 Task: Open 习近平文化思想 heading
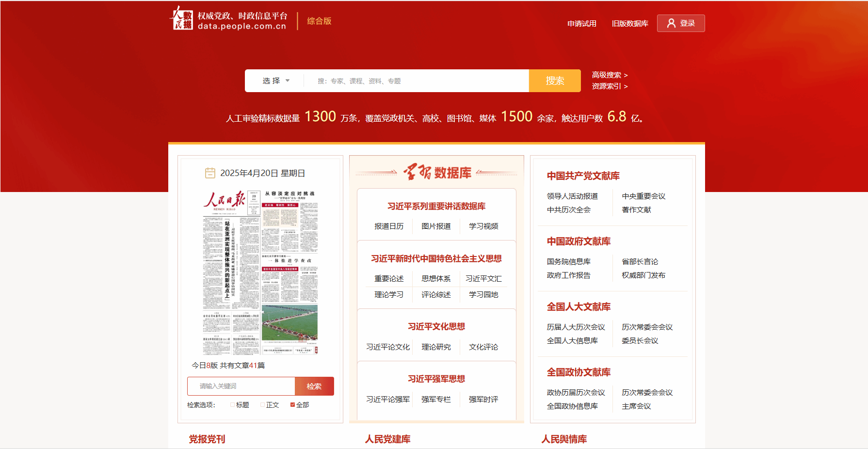click(x=436, y=327)
